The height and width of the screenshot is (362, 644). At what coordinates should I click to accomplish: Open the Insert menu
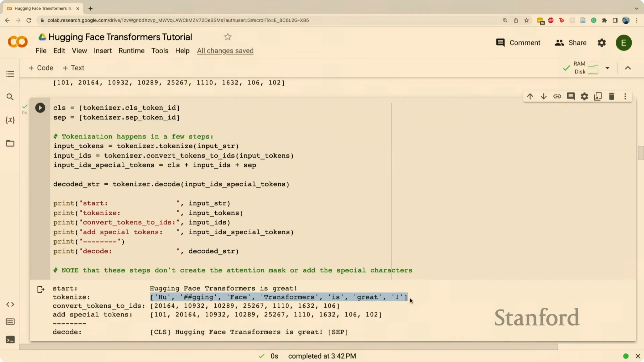(103, 51)
